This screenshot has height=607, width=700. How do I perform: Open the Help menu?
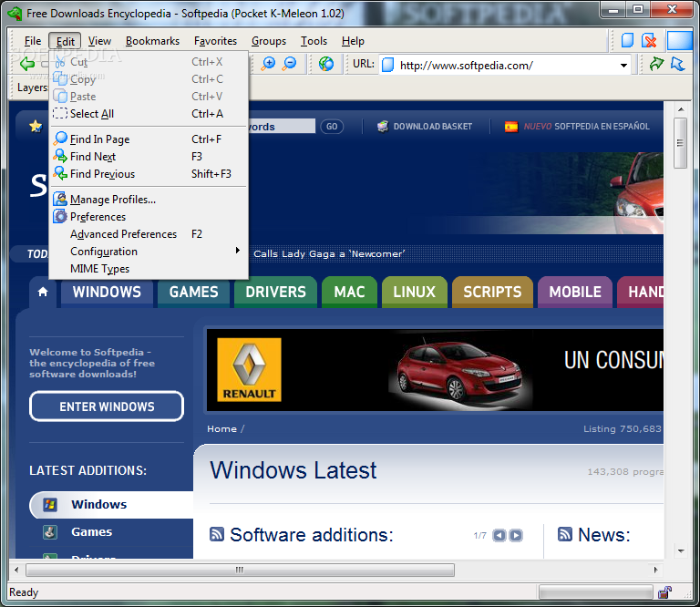coord(353,41)
